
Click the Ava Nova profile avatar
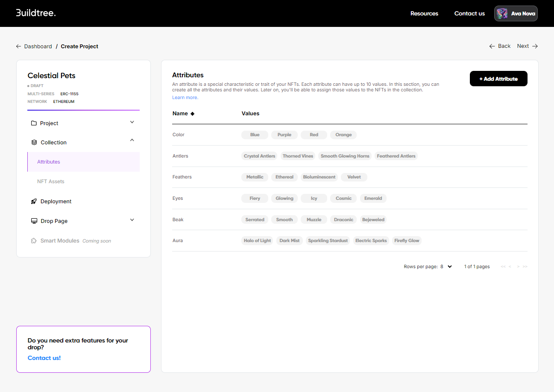tap(502, 14)
